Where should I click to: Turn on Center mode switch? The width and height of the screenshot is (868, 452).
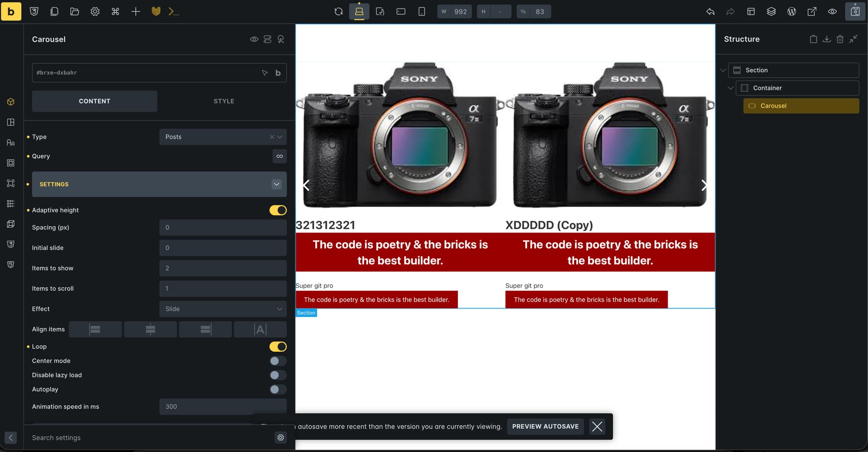(278, 361)
